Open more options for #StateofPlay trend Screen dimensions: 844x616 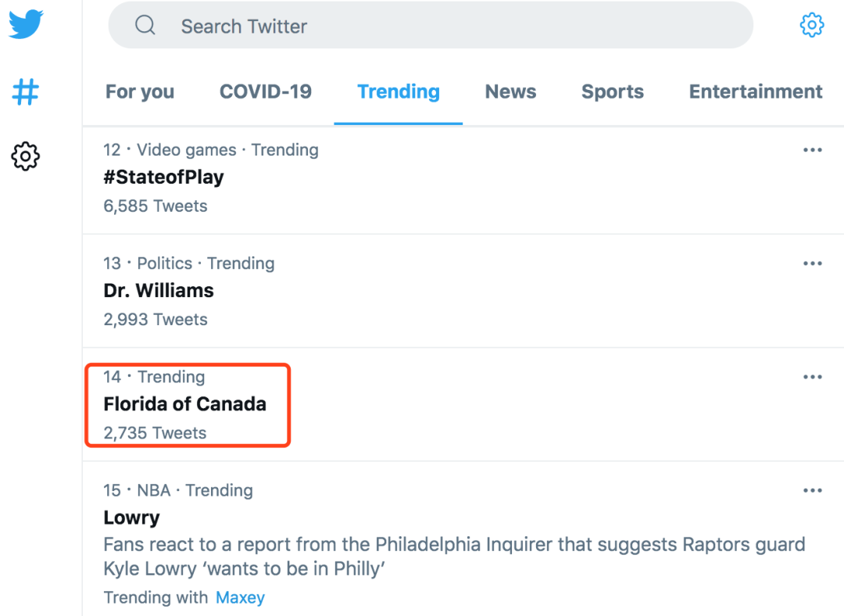tap(812, 150)
